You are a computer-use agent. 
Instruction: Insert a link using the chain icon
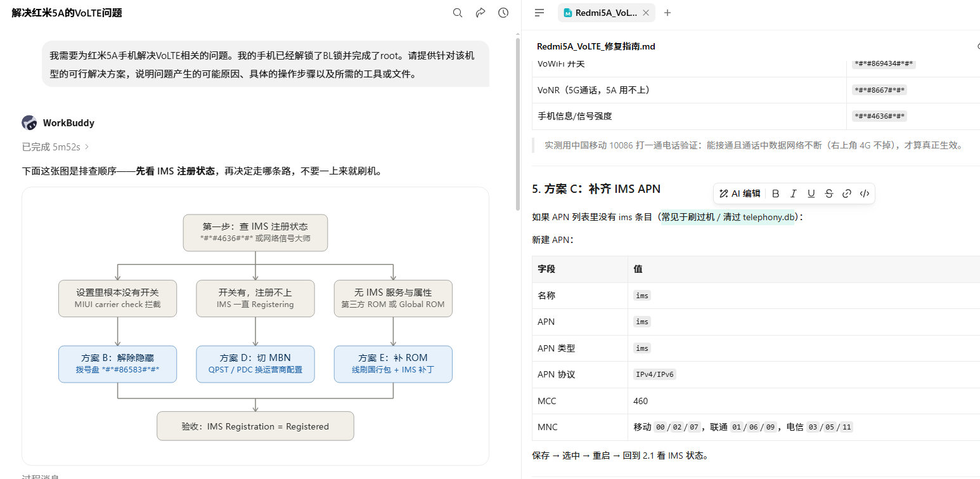coord(846,194)
